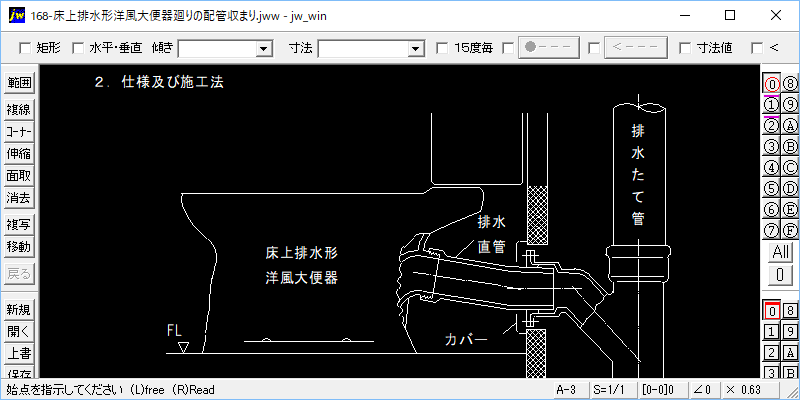The height and width of the screenshot is (400, 800).
Task: Select circled layer B
Action: tap(790, 146)
